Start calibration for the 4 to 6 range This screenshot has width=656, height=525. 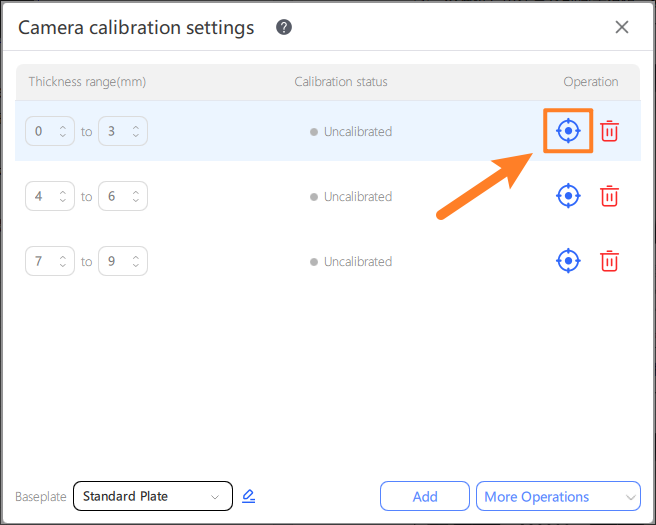(x=568, y=196)
